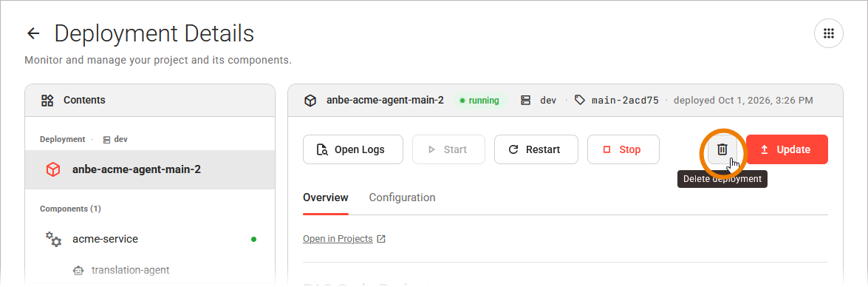Click the red cube deployment icon
This screenshot has height=287, width=868.
click(x=52, y=169)
